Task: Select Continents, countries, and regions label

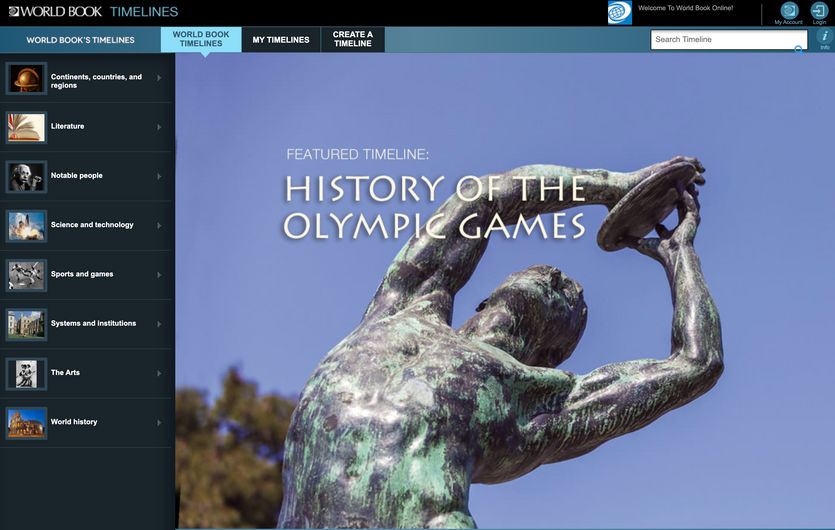Action: point(96,81)
